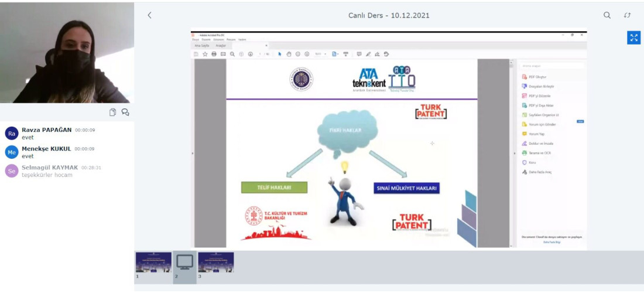Open the chat bubbles icon below webcam
644x293 pixels.
[125, 112]
